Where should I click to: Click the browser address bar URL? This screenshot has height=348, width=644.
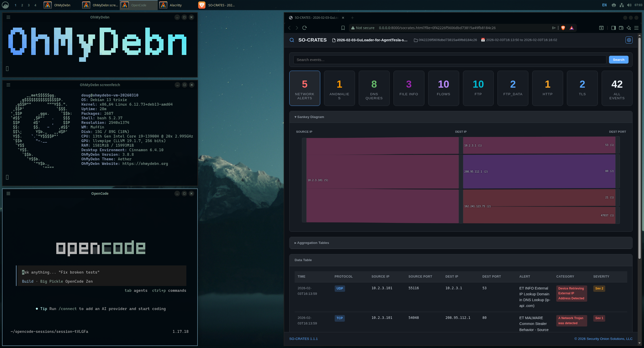click(x=437, y=28)
